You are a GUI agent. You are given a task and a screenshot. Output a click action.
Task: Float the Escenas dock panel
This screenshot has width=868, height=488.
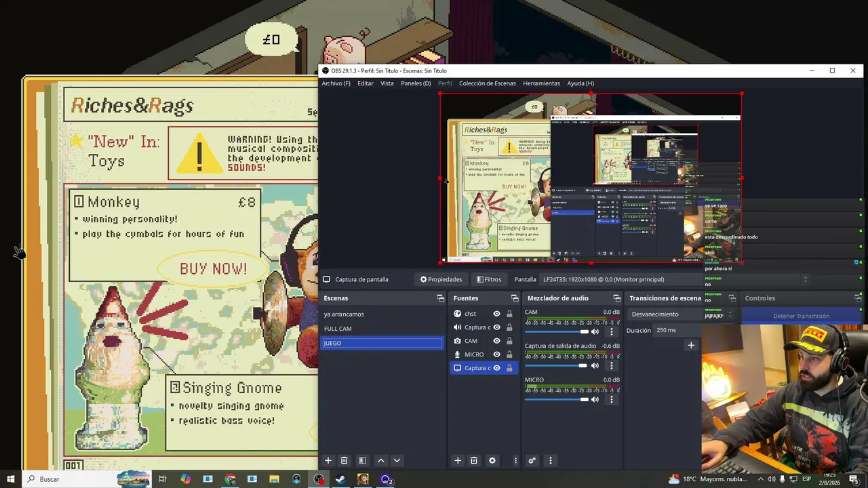440,298
